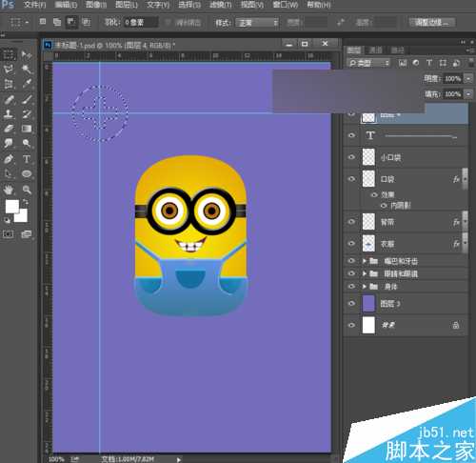Image resolution: width=476 pixels, height=463 pixels.
Task: Select the Move tool
Action: pos(27,55)
